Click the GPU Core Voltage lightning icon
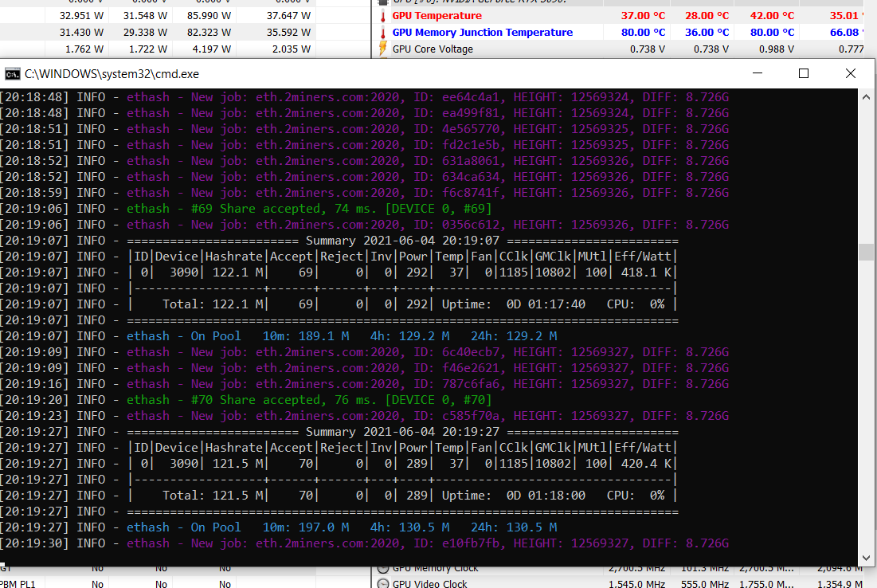Image resolution: width=877 pixels, height=588 pixels. point(383,49)
